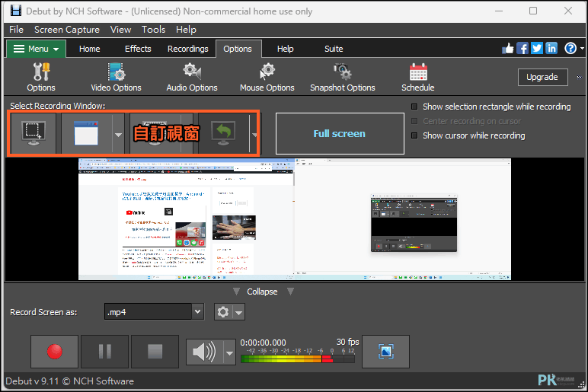Open the File menu
Viewport: 588px width, 392px height.
point(17,30)
